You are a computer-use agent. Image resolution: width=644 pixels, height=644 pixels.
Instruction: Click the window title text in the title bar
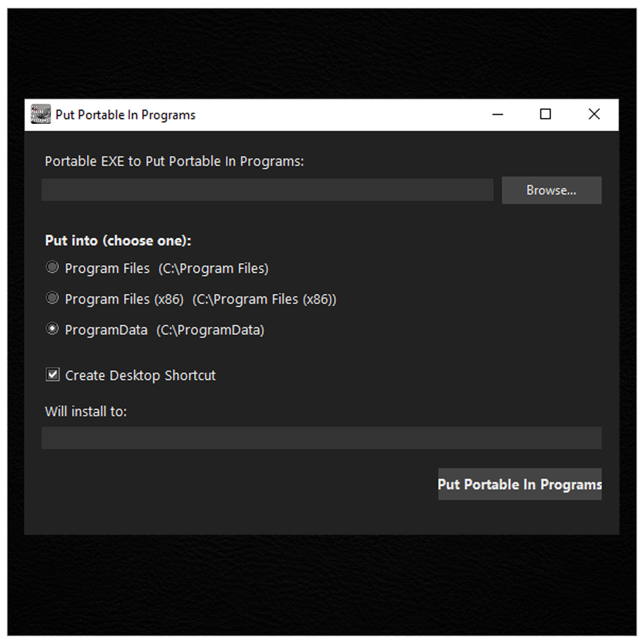(126, 115)
